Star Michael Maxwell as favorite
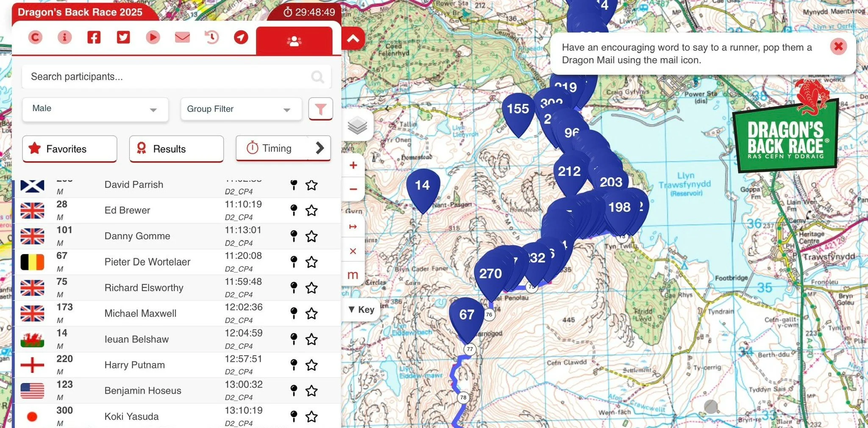This screenshot has width=868, height=428. click(312, 313)
